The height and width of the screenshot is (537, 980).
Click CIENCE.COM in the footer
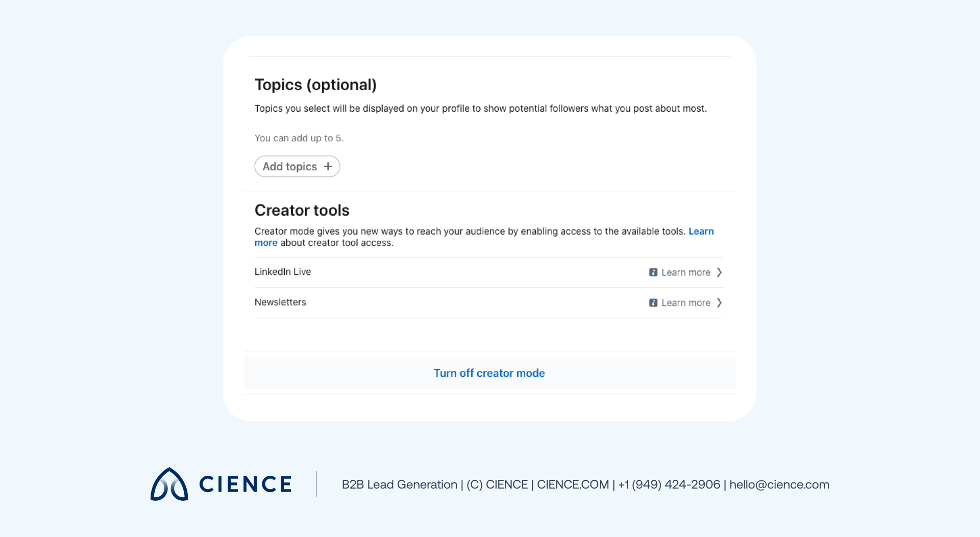click(x=573, y=484)
